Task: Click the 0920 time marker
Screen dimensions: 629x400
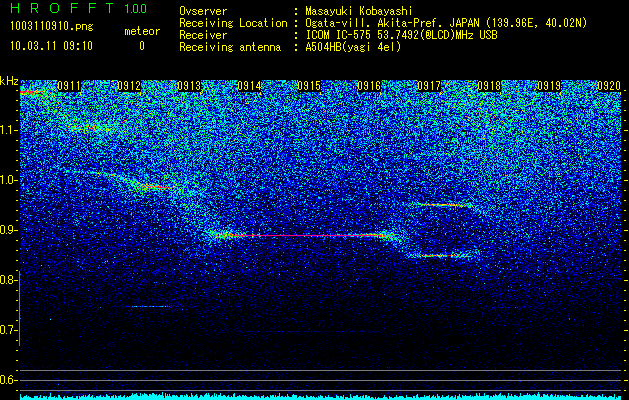Action: point(609,86)
